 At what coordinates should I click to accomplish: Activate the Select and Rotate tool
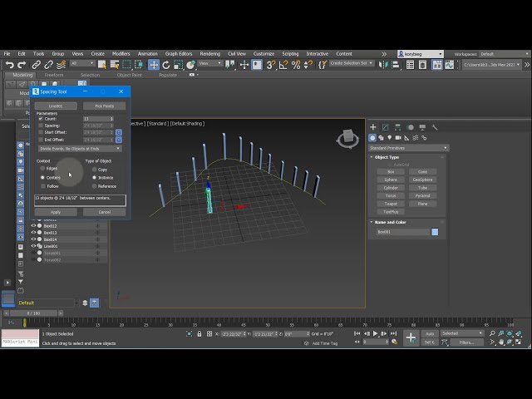click(x=166, y=65)
